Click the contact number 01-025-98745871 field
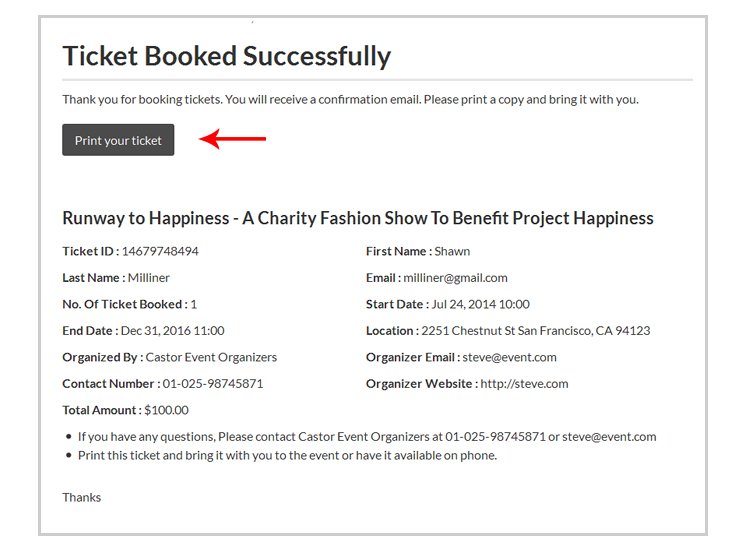 [x=213, y=384]
